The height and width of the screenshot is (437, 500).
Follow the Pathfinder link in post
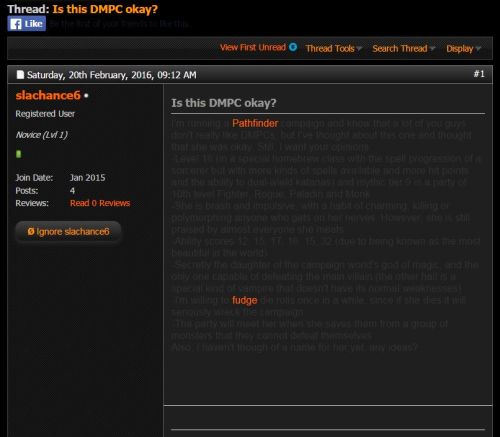click(255, 123)
